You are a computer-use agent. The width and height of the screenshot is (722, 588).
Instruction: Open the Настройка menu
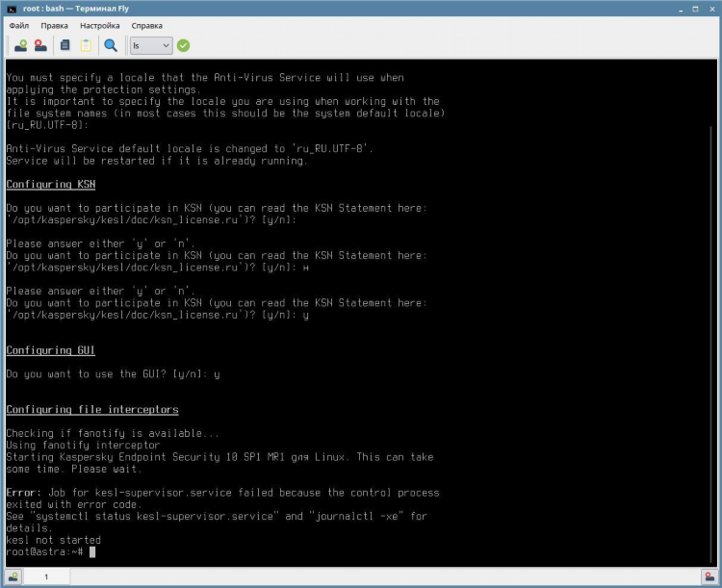(99, 26)
